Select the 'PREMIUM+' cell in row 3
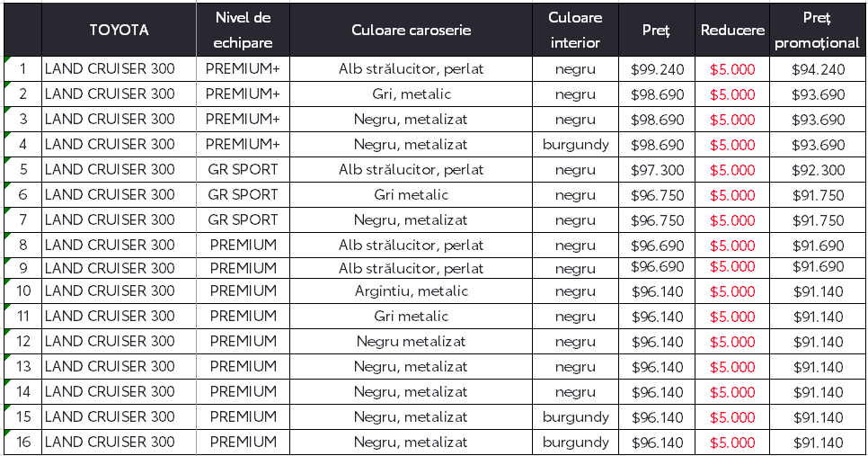 [x=243, y=120]
